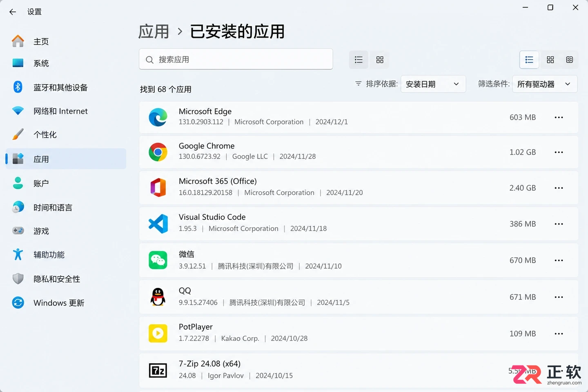Click version 131.0.2903.112 text
This screenshot has width=588, height=392.
[201, 122]
